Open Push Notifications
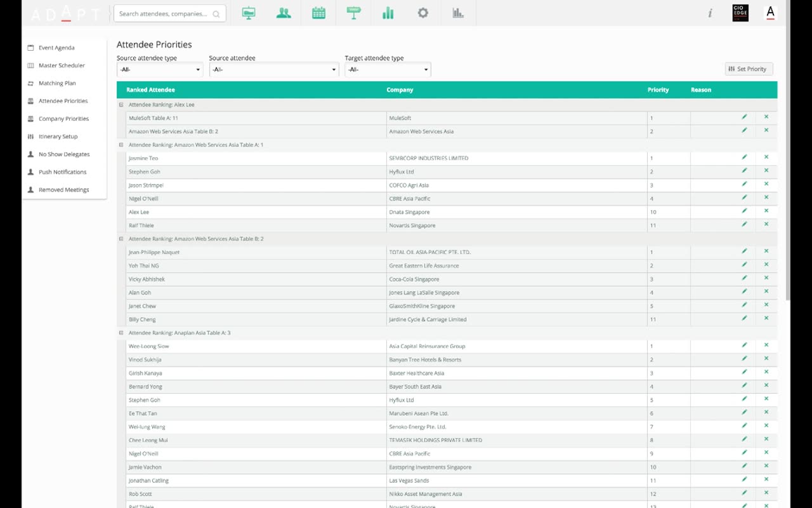Image resolution: width=812 pixels, height=508 pixels. [x=62, y=172]
